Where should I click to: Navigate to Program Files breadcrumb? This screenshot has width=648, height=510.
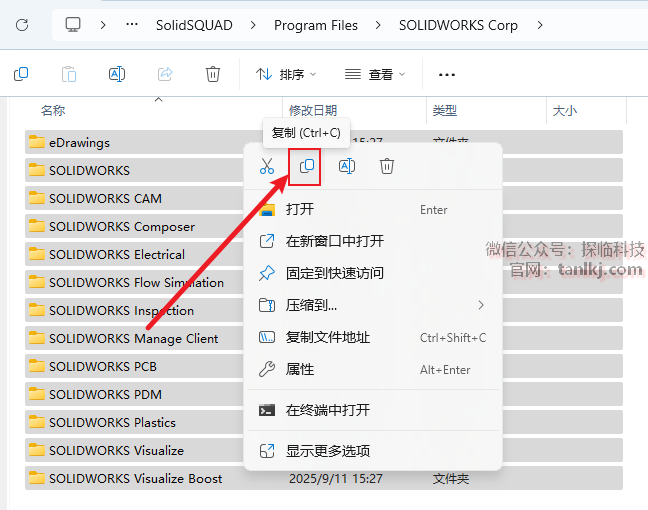click(x=316, y=25)
